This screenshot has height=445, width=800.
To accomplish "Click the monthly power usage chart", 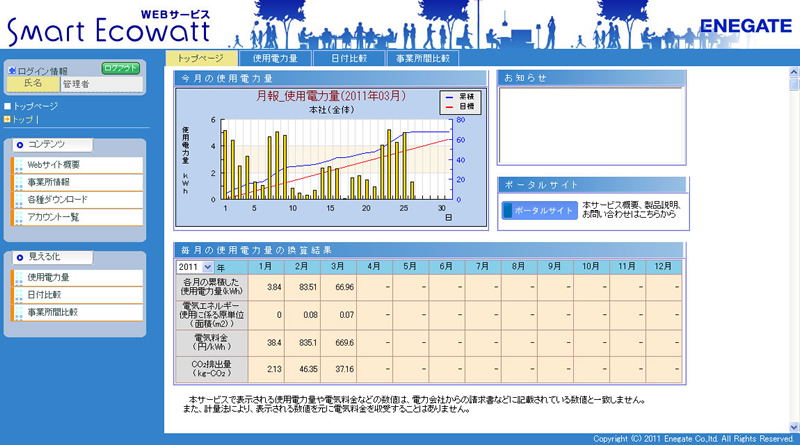I will point(331,158).
